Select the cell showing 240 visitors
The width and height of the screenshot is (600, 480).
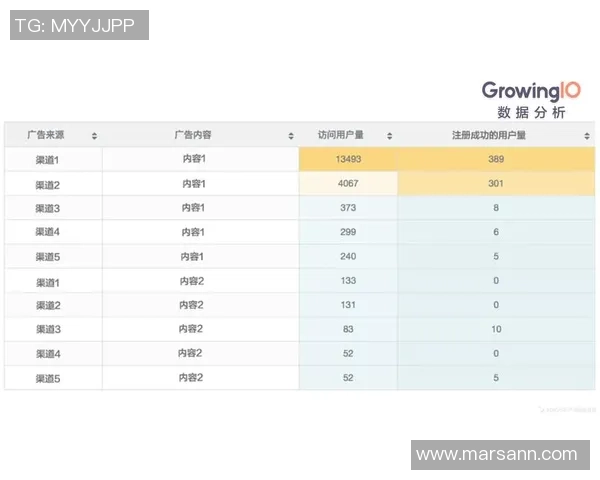pos(348,256)
